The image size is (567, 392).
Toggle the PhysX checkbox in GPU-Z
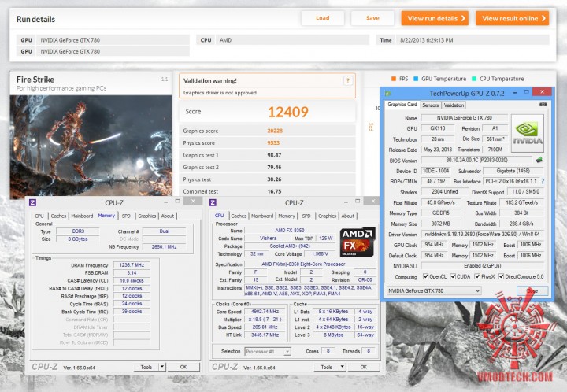pos(477,276)
